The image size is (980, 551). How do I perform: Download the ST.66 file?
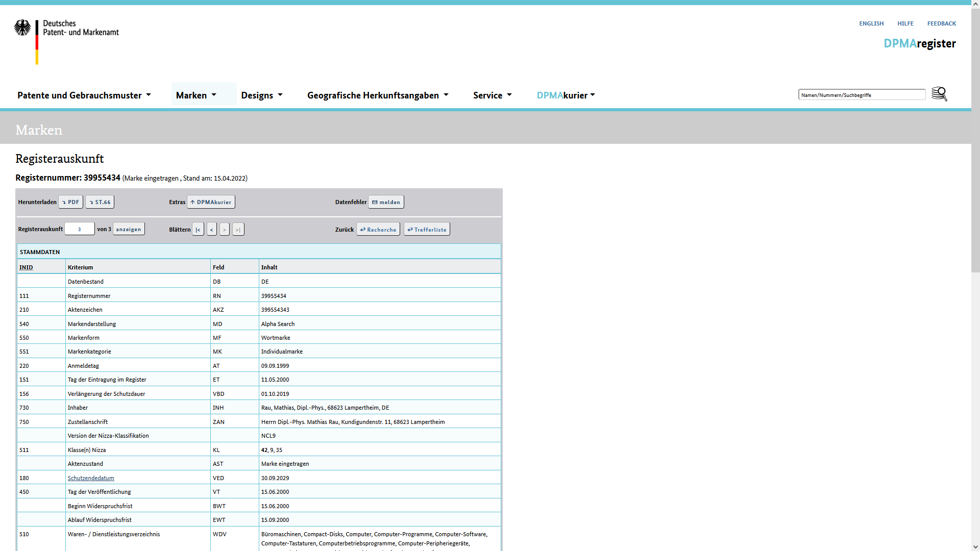(100, 202)
